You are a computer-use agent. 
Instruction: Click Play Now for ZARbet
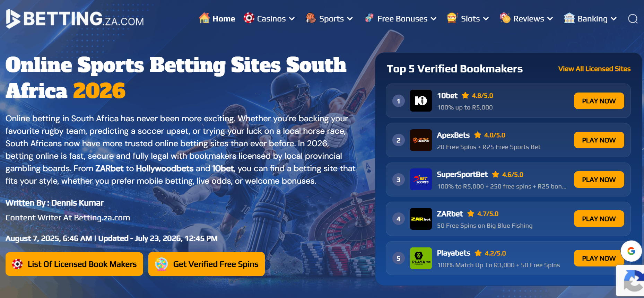point(599,219)
